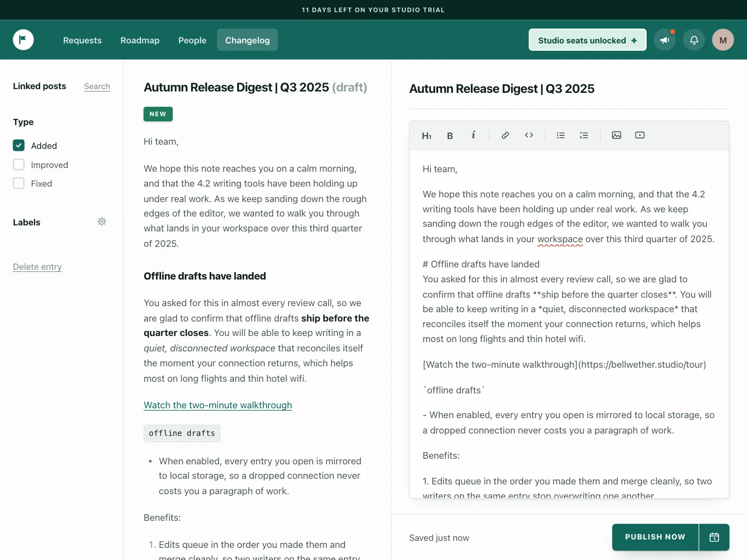
Task: Check the Fixed type checkbox
Action: [x=19, y=183]
